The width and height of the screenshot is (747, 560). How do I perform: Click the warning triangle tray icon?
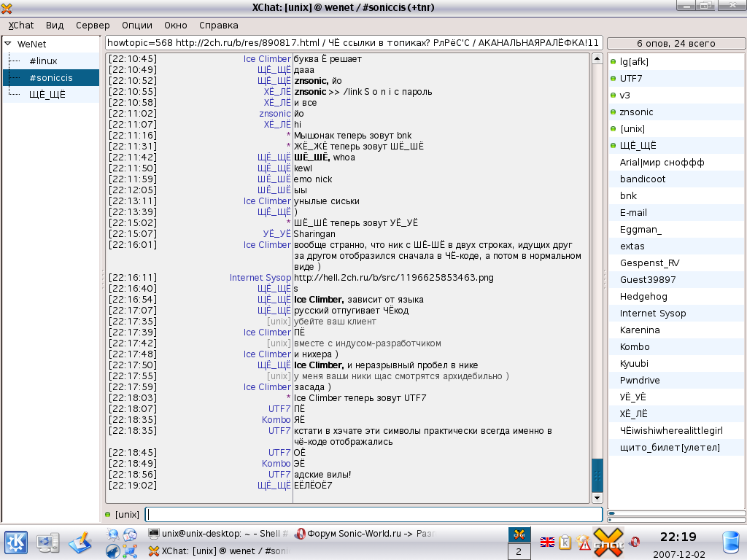pos(583,542)
